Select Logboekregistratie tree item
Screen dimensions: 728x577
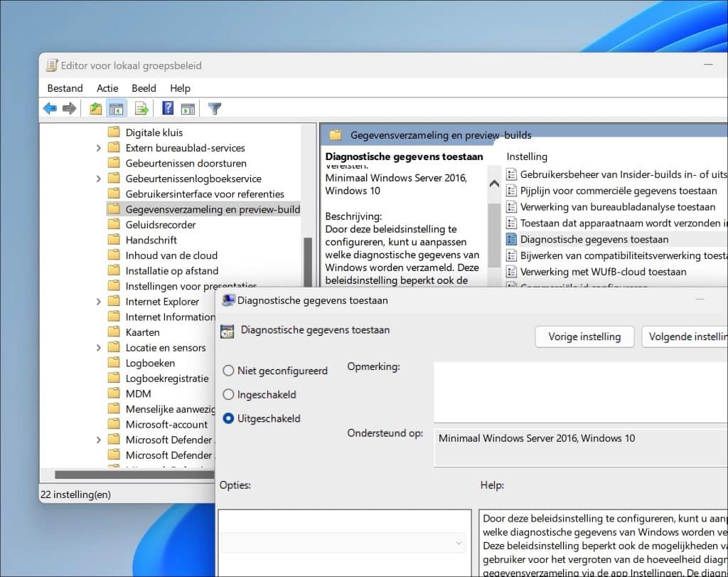tap(167, 378)
